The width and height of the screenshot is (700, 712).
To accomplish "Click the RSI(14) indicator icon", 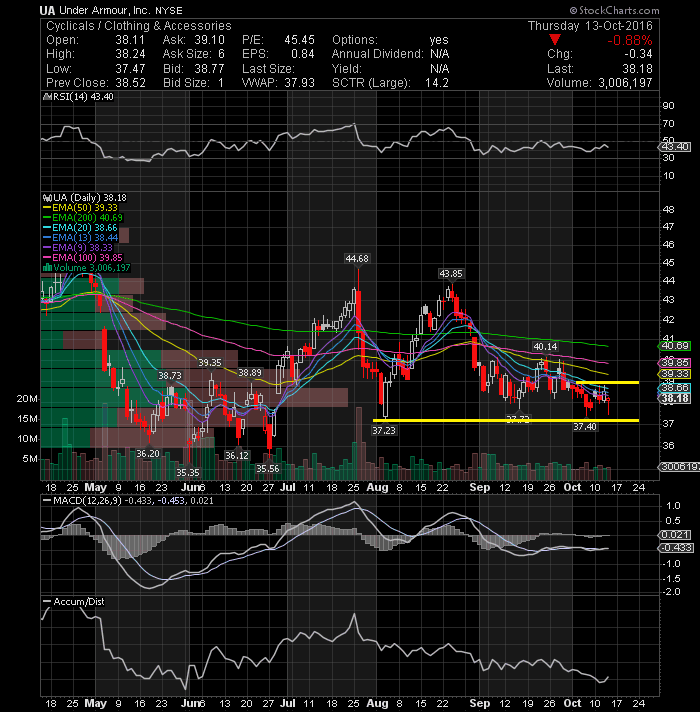I will click(47, 97).
